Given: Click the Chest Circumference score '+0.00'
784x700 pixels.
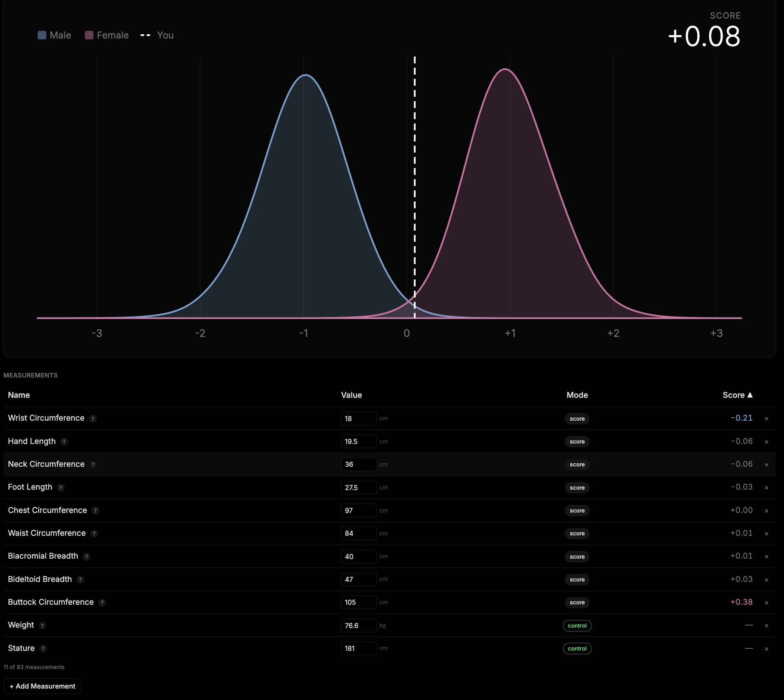Looking at the screenshot, I should [741, 510].
